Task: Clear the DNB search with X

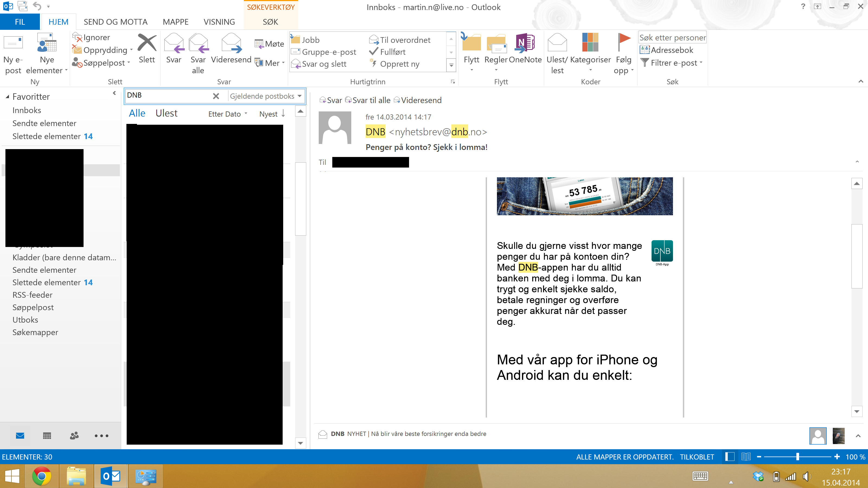Action: (x=216, y=96)
